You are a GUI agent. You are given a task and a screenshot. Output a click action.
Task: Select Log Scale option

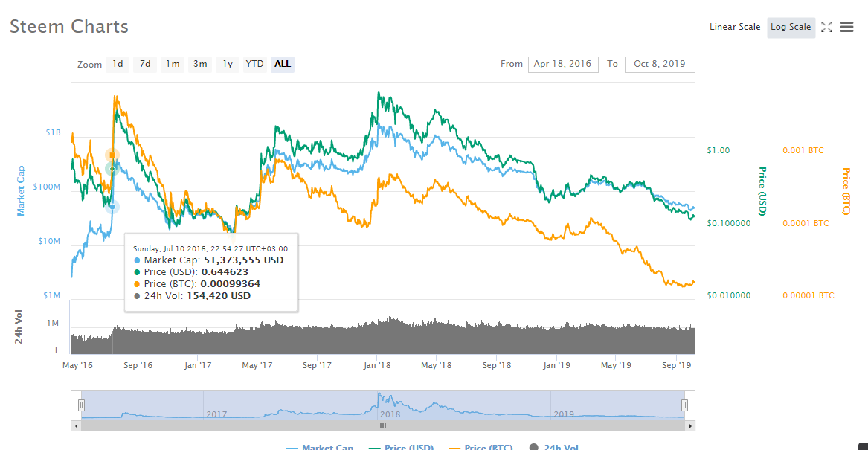[790, 27]
